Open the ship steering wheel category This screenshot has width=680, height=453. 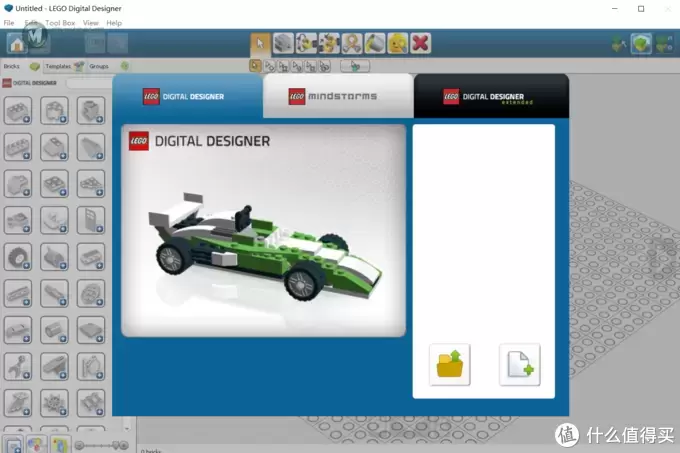click(x=54, y=403)
